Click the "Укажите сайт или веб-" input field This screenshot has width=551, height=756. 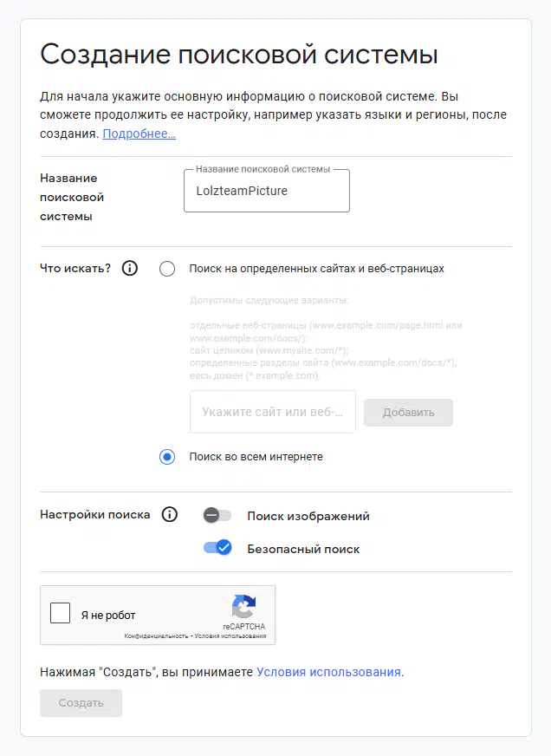[273, 412]
